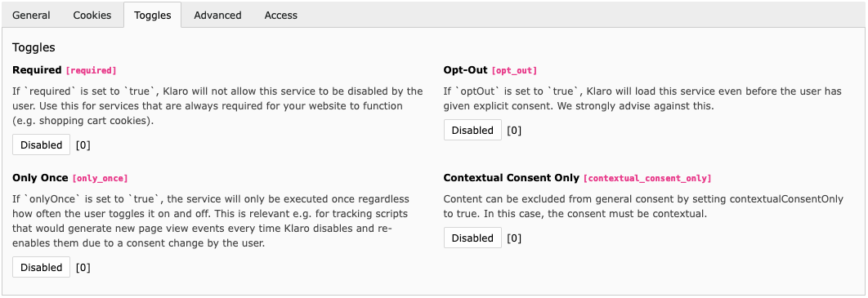This screenshot has height=298, width=868.
Task: Open the Advanced tab
Action: [x=217, y=16]
